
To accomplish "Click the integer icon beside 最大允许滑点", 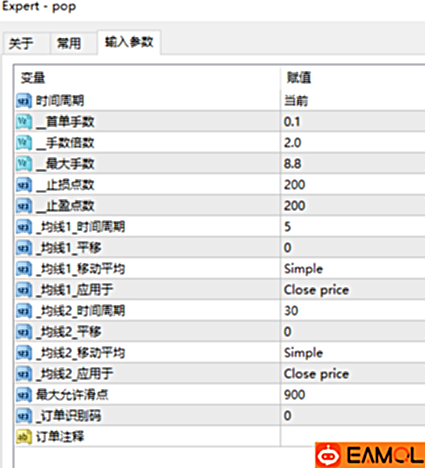I will pyautogui.click(x=24, y=395).
